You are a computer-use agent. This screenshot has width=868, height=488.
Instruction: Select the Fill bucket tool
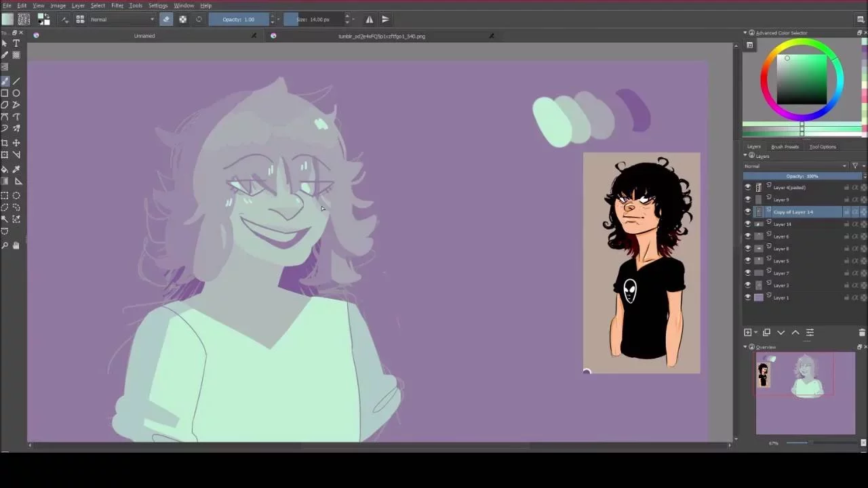pyautogui.click(x=5, y=169)
